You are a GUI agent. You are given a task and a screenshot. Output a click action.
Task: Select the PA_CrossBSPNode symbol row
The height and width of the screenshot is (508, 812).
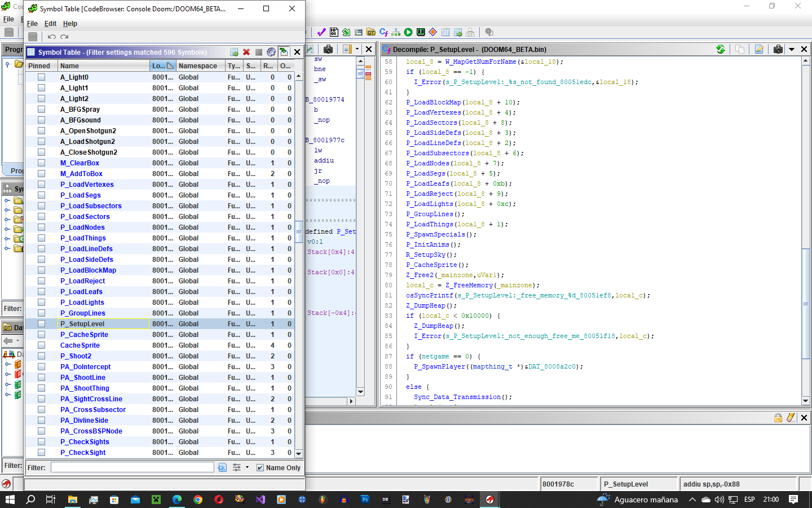160,431
